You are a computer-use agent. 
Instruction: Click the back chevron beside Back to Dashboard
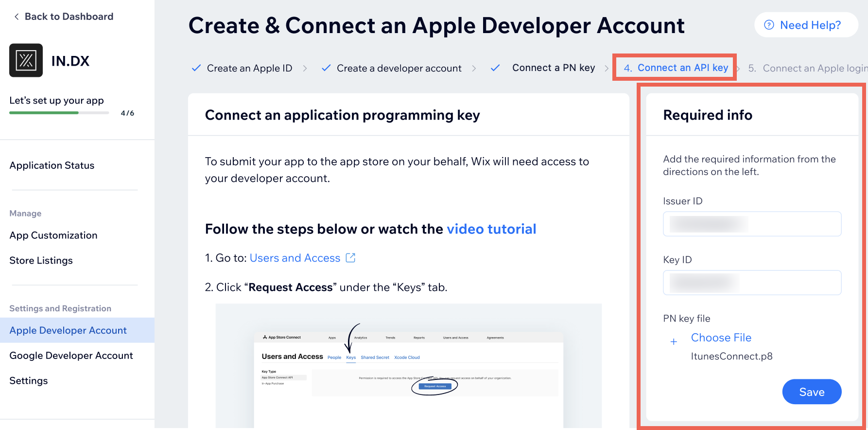point(17,17)
